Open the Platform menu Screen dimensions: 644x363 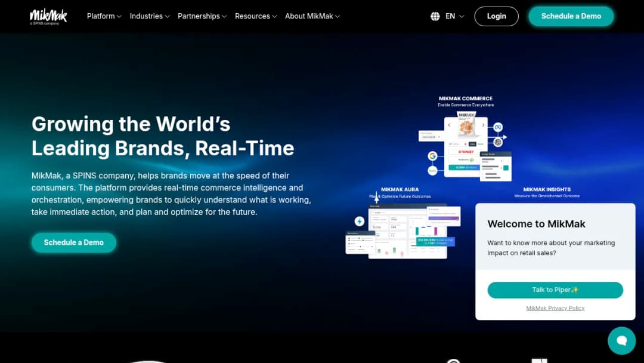(x=104, y=16)
